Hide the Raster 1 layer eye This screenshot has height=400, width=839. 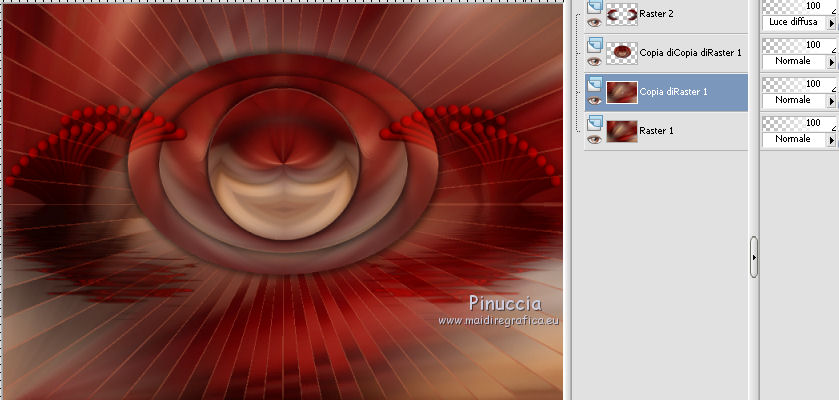tap(594, 140)
